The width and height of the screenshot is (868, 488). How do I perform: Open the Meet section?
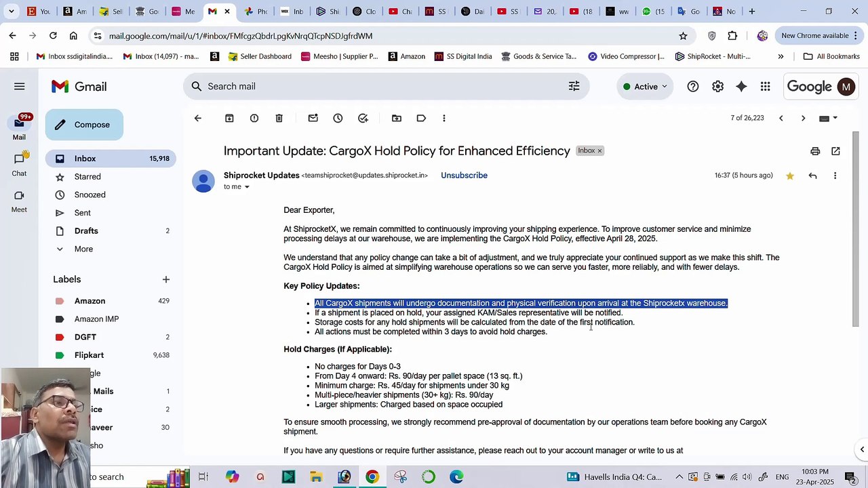click(19, 201)
